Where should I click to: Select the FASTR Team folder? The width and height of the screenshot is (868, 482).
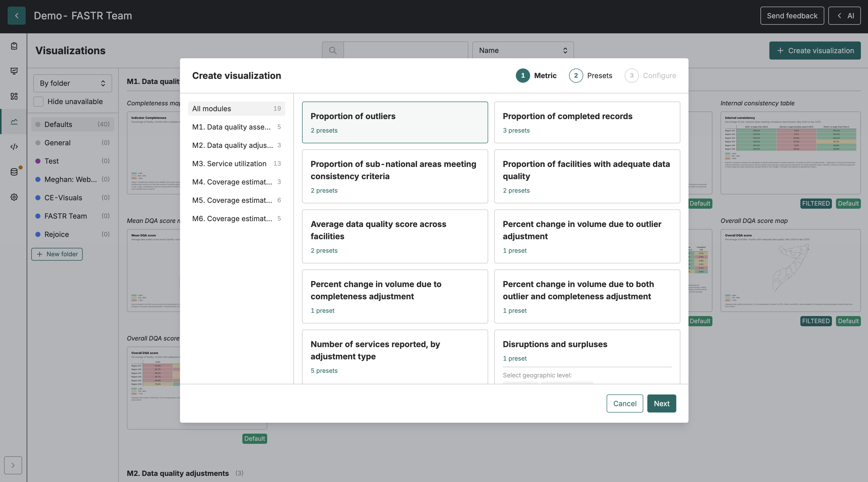[x=72, y=216]
